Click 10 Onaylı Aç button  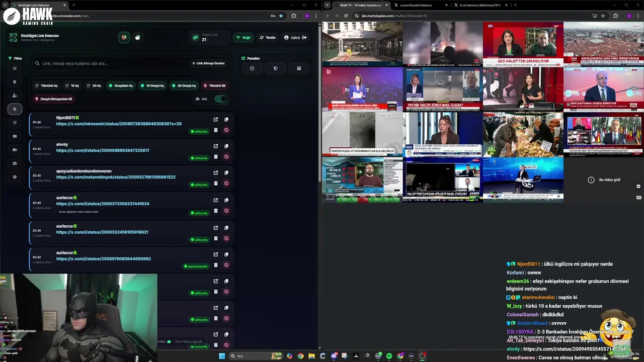coord(152,85)
